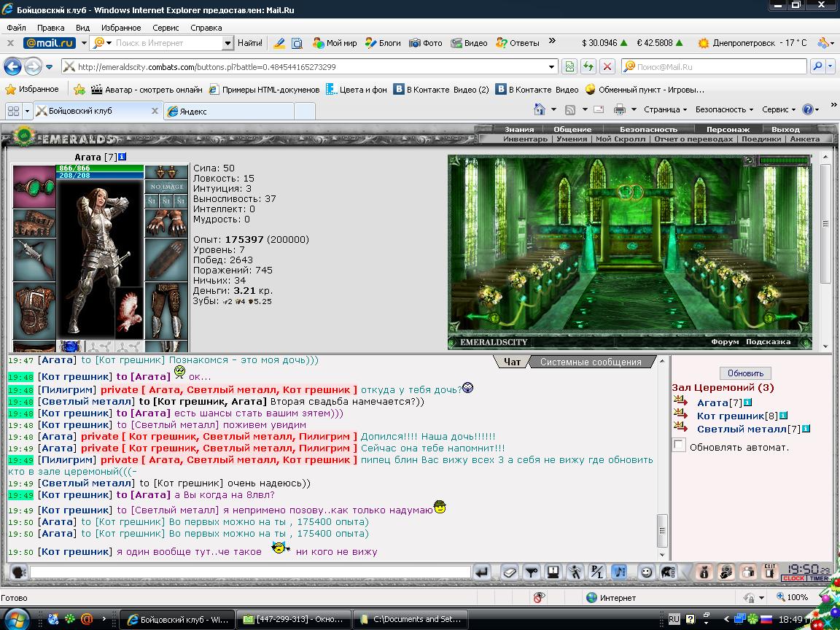Open '[447-299-313] - Окно' taskbar window

(293, 619)
